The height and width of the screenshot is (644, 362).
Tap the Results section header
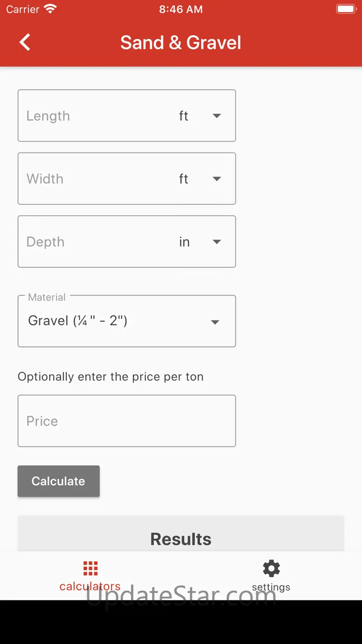181,539
